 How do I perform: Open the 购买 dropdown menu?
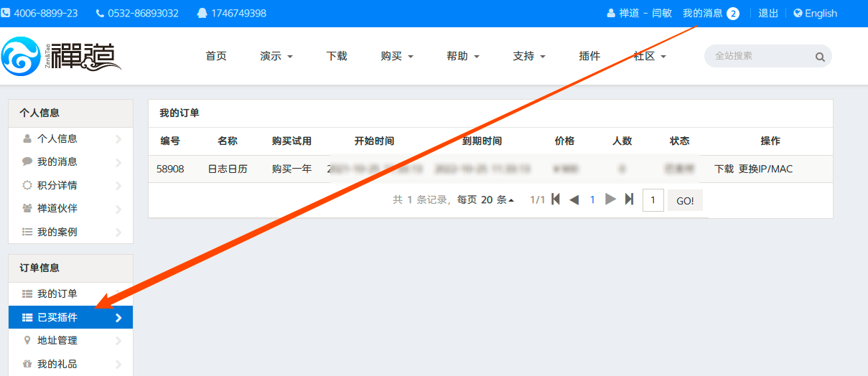click(x=397, y=56)
